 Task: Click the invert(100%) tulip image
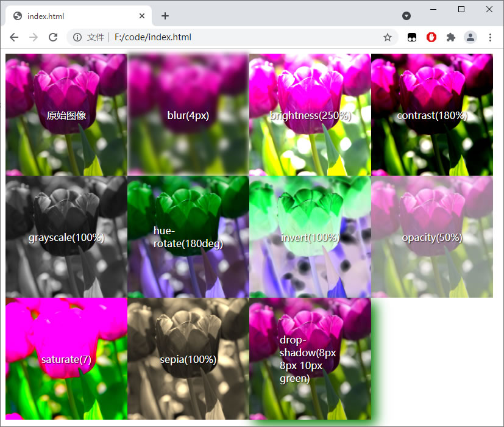tap(310, 237)
